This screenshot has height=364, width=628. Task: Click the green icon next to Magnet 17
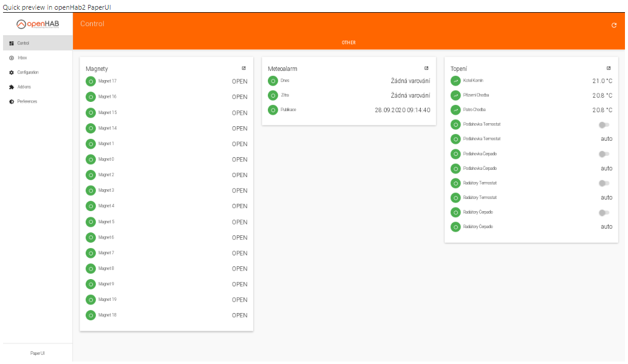[91, 81]
